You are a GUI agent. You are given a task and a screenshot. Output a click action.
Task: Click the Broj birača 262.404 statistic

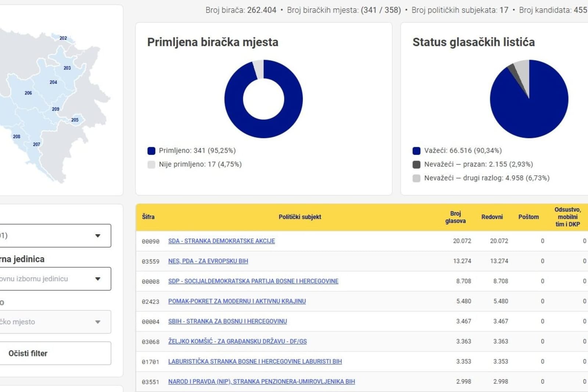click(x=241, y=10)
